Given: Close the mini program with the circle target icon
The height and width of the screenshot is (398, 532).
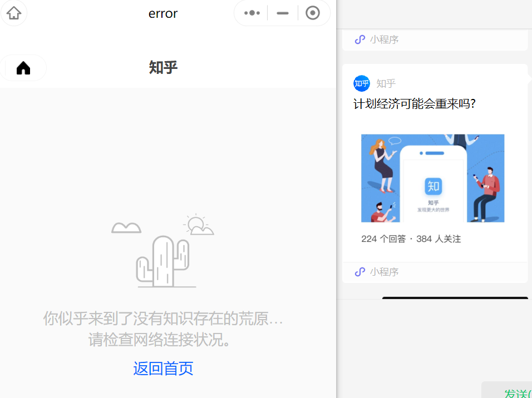Looking at the screenshot, I should (313, 13).
